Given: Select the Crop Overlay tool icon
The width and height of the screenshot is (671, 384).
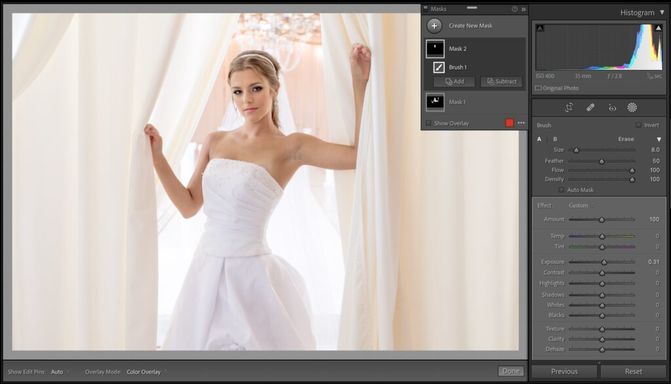Looking at the screenshot, I should click(569, 107).
